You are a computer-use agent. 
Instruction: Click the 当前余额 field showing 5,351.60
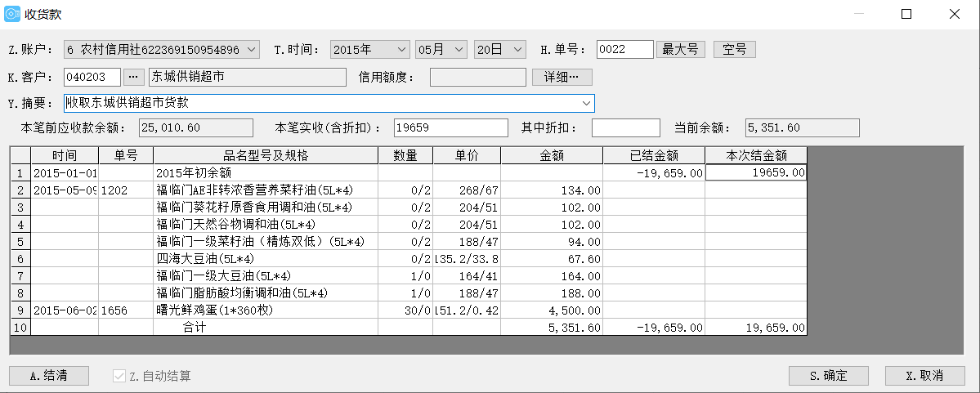pos(803,128)
